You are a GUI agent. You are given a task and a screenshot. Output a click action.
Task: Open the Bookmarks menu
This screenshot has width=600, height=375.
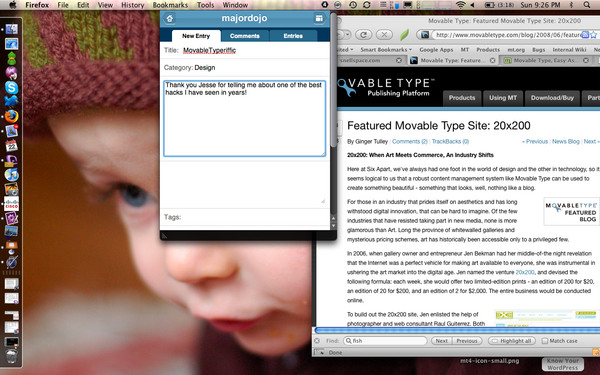coord(170,5)
